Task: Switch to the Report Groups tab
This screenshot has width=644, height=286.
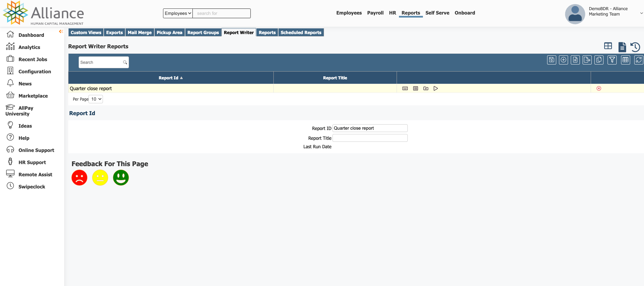Action: click(x=203, y=32)
